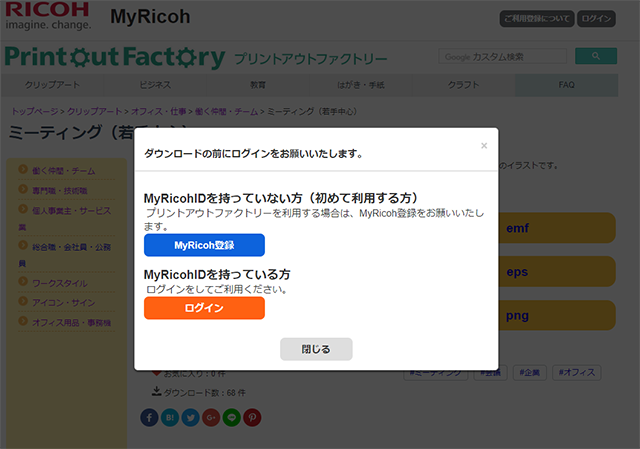640x449 pixels.
Task: Click the header ログイン button
Action: (596, 18)
